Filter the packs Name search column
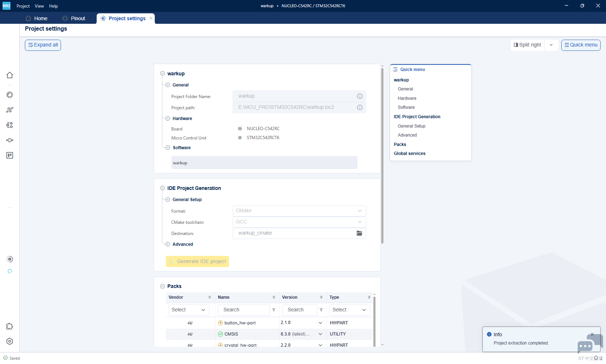Viewport: 606px width, 364px height. 274,310
